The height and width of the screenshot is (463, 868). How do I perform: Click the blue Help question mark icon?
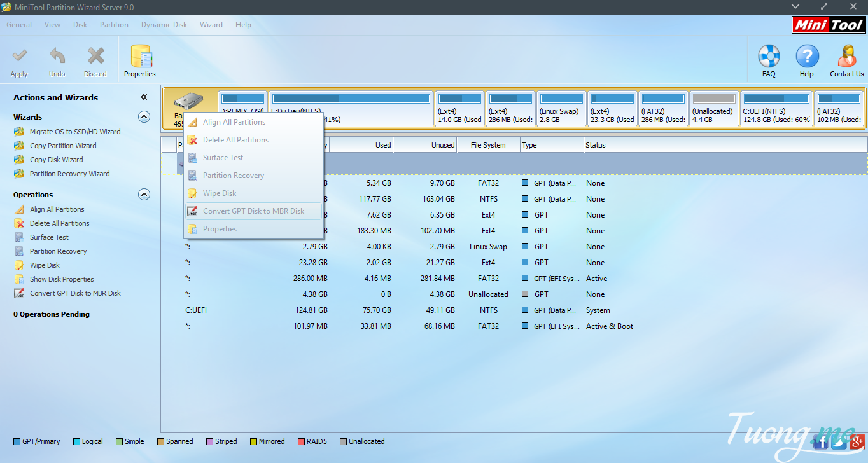click(807, 57)
